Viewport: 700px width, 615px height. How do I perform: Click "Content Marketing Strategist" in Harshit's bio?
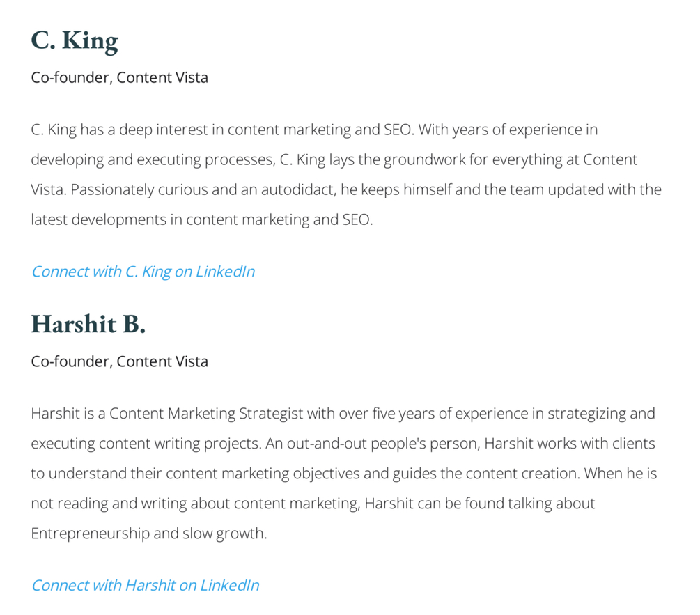tap(206, 414)
